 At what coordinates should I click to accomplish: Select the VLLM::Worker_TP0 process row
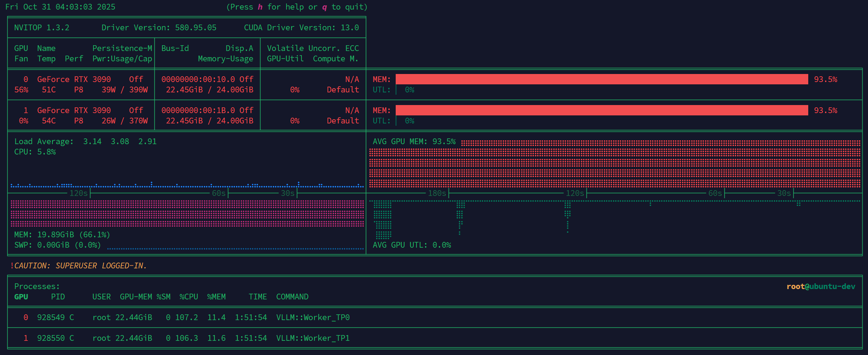click(x=435, y=317)
